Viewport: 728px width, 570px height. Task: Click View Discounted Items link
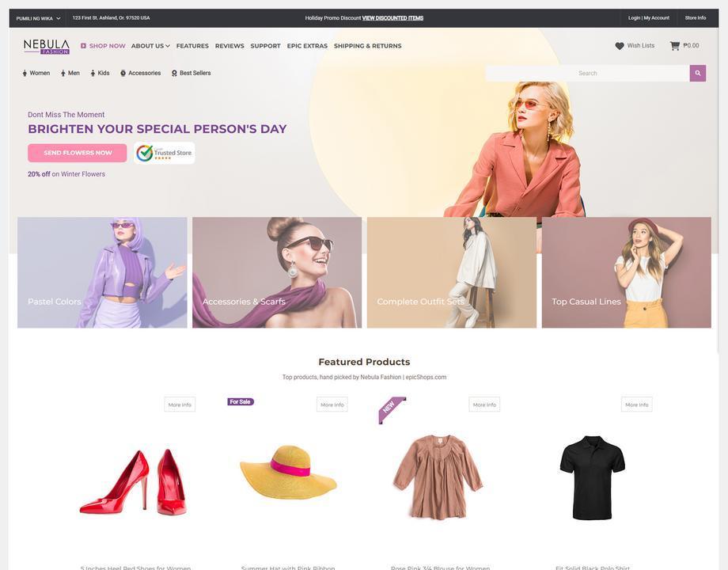392,18
